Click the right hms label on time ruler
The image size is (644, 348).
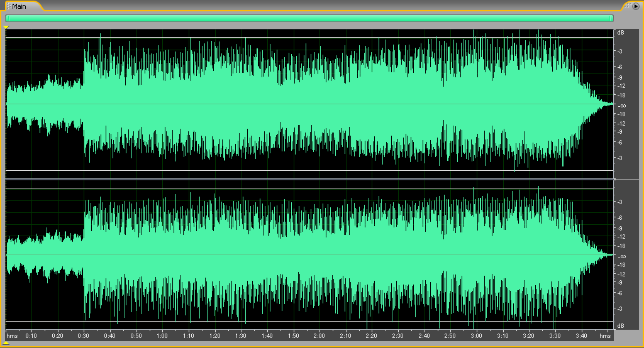605,336
